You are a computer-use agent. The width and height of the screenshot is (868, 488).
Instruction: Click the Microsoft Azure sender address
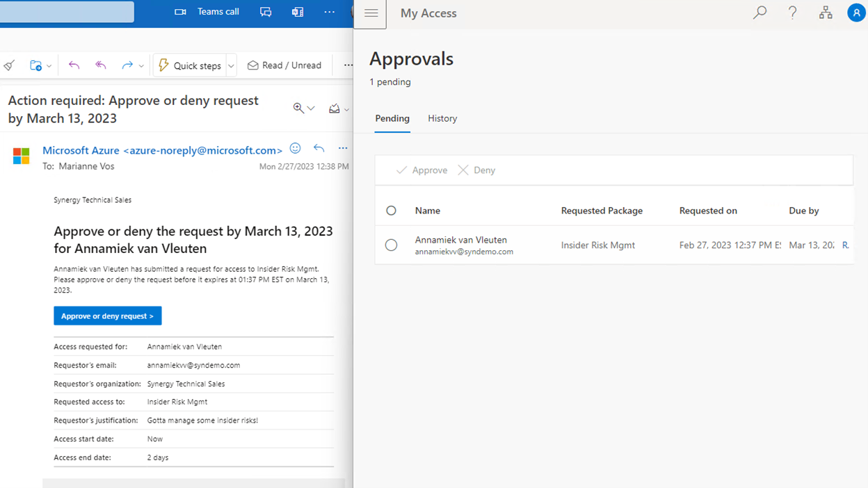pyautogui.click(x=162, y=150)
